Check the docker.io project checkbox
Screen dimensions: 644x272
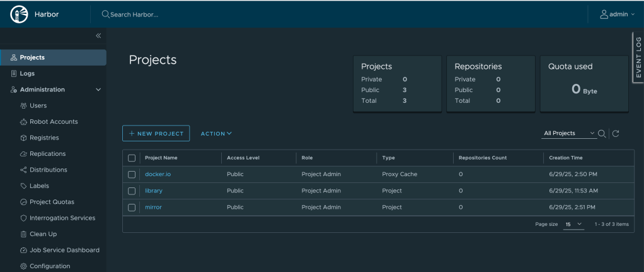pos(132,174)
